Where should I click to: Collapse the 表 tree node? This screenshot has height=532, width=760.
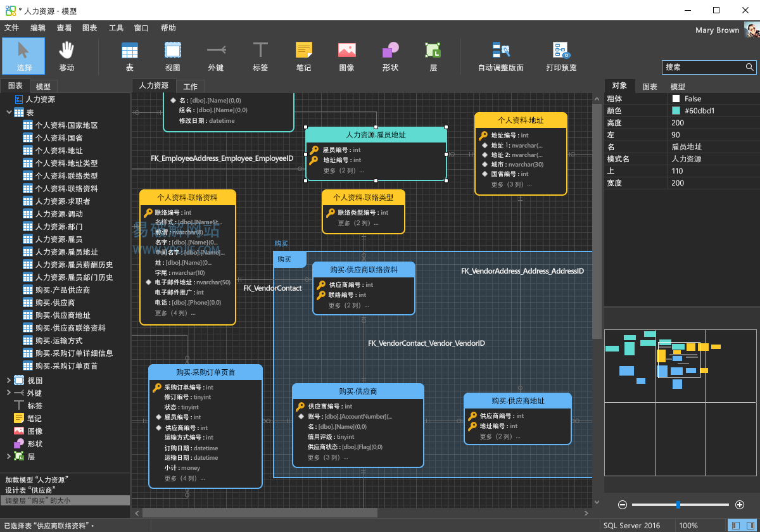(x=9, y=113)
